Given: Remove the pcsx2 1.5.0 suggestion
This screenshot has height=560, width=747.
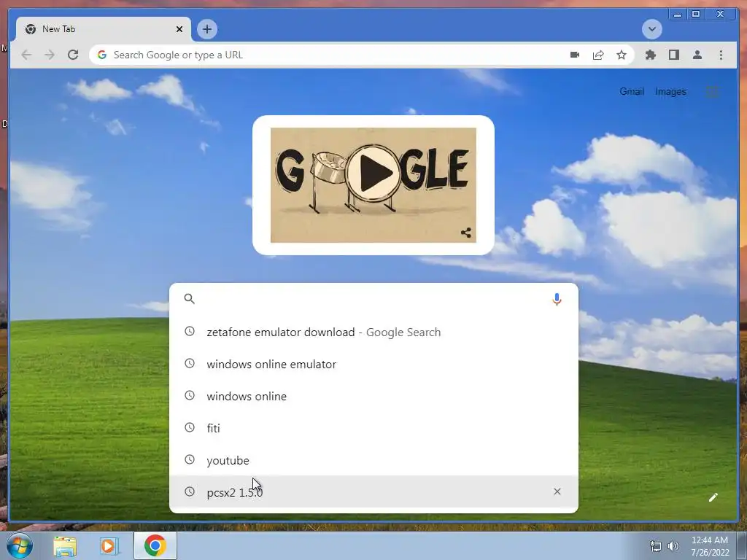Looking at the screenshot, I should click(557, 491).
